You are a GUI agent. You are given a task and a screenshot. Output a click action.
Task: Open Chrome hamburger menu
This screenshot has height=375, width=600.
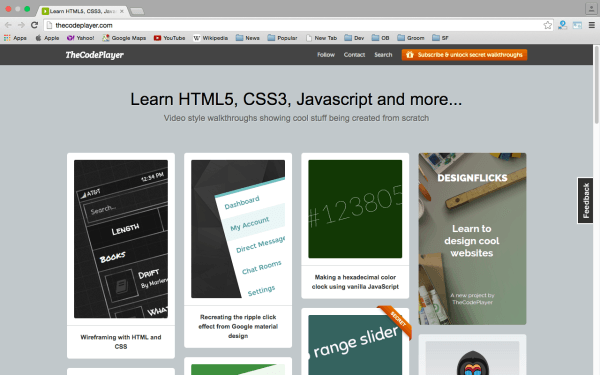click(x=592, y=25)
